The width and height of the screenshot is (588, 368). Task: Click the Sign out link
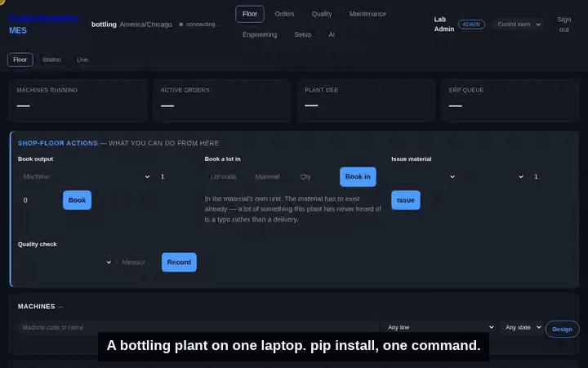point(564,25)
